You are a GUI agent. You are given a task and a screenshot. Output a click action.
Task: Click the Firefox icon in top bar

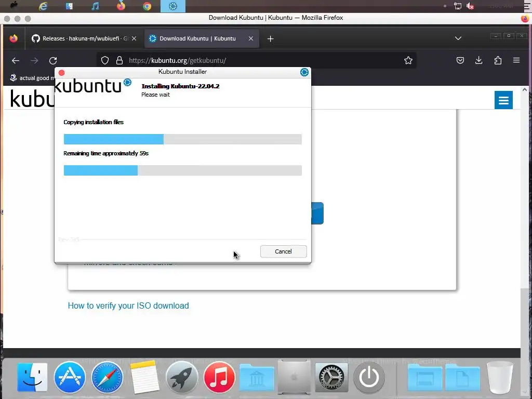point(121,6)
